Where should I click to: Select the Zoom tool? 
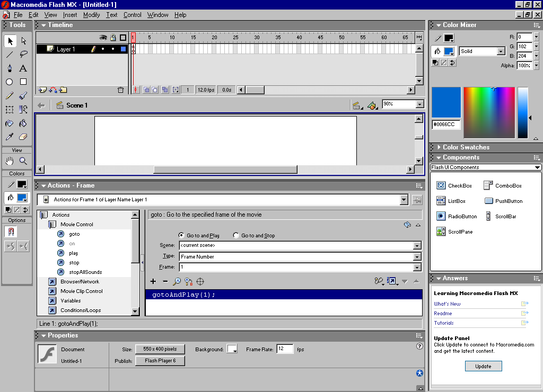[x=23, y=161]
